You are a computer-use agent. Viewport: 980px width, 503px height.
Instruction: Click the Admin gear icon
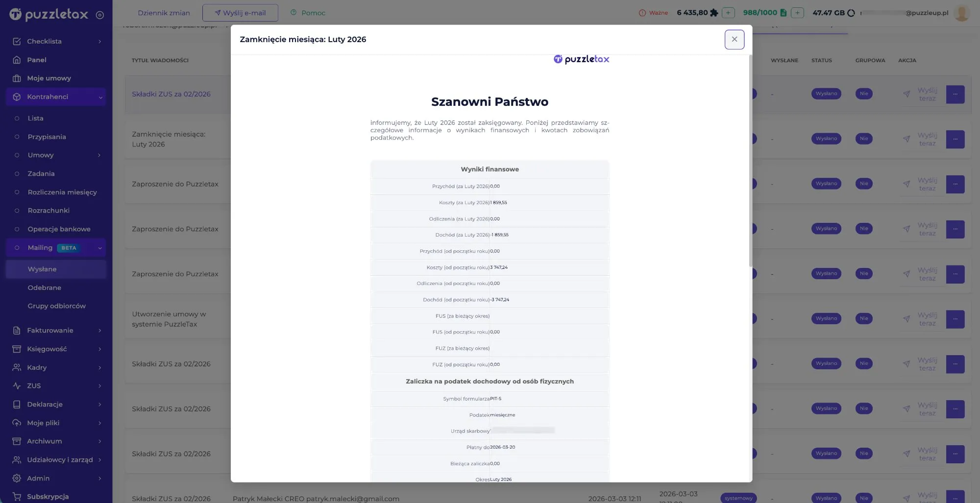coord(17,479)
